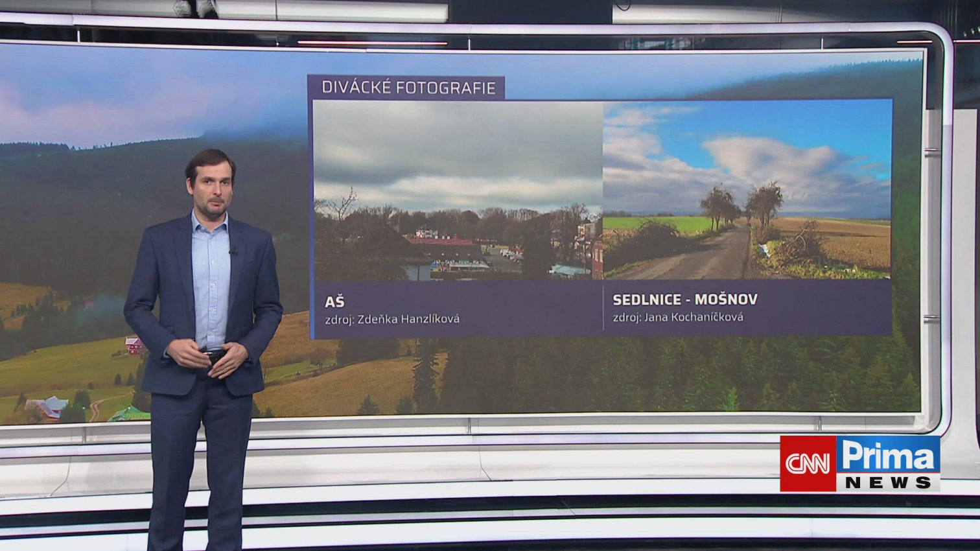Screen dimensions: 980x551
Task: Select the Divácké Fotografie header label
Action: pos(408,88)
